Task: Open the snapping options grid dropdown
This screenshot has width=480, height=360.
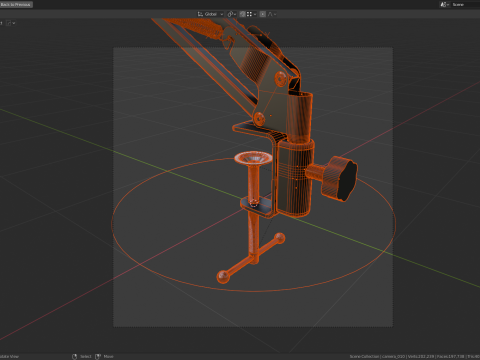Action: click(x=251, y=14)
